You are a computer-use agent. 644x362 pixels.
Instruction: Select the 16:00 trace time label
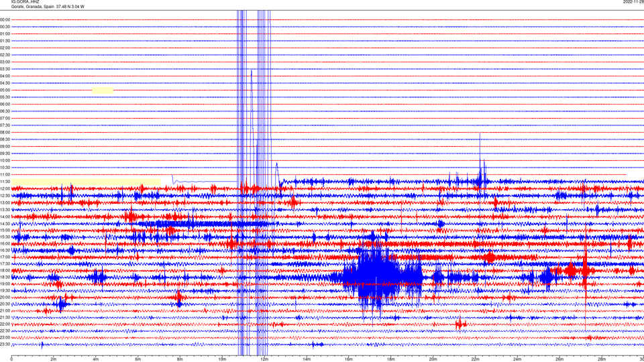5,244
